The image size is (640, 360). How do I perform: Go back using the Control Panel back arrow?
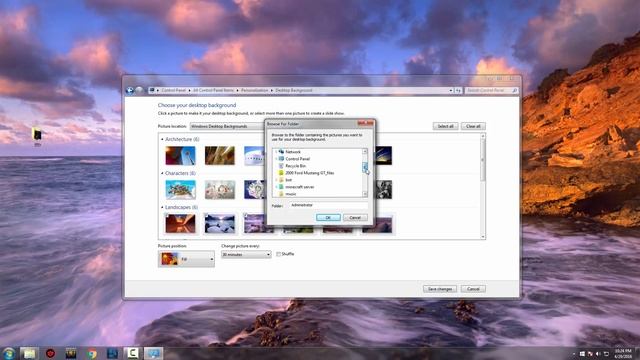pos(130,90)
